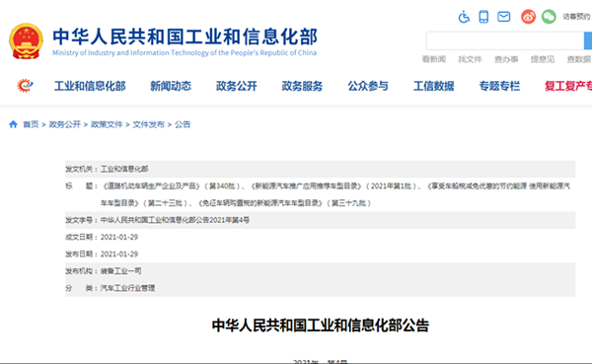This screenshot has width=592, height=364.
Task: Click inside the search input box
Action: click(x=505, y=40)
